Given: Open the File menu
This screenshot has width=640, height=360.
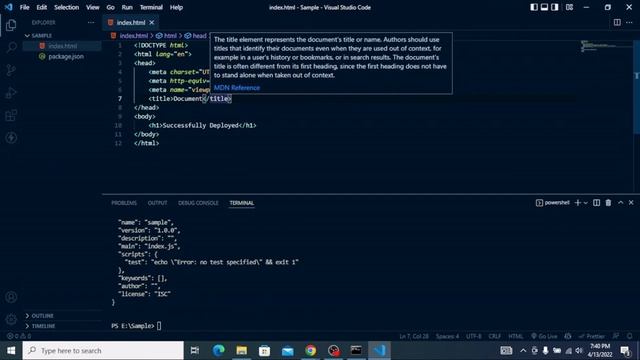Looking at the screenshot, I should click(x=24, y=7).
